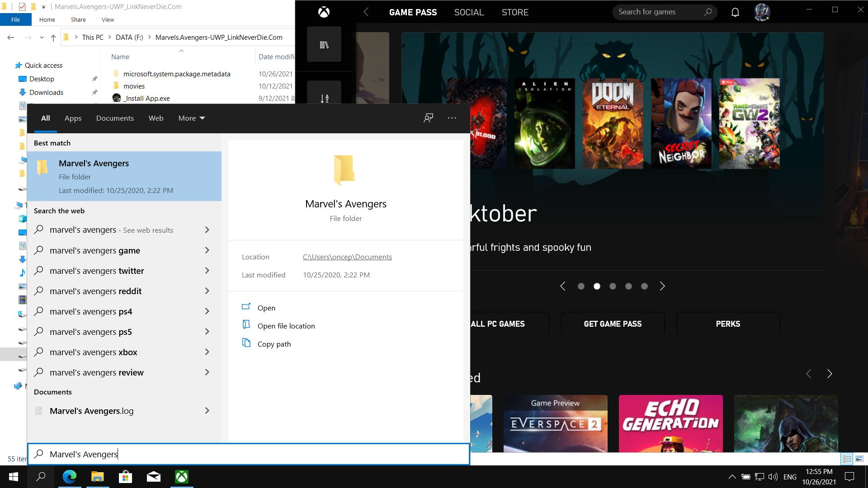
Task: Open Microsoft Store taskbar icon
Action: pyautogui.click(x=125, y=477)
